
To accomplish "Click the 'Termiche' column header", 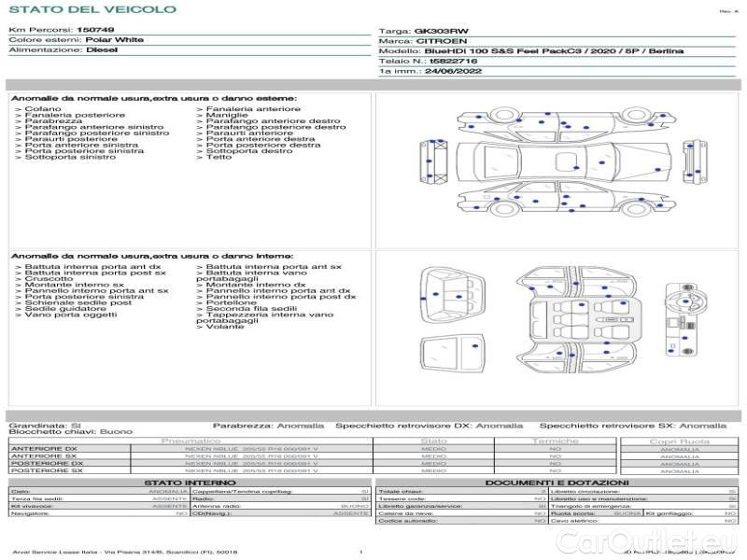I will (556, 441).
